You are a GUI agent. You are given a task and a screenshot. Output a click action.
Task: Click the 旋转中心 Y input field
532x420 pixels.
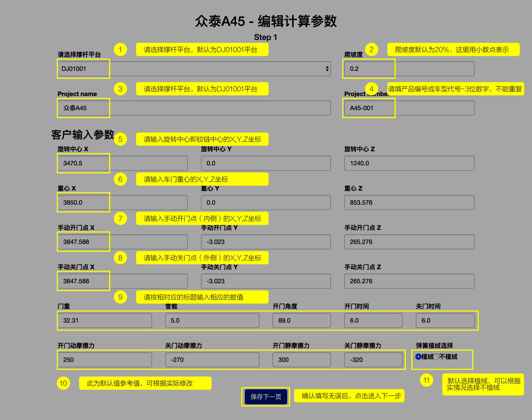[x=266, y=163]
